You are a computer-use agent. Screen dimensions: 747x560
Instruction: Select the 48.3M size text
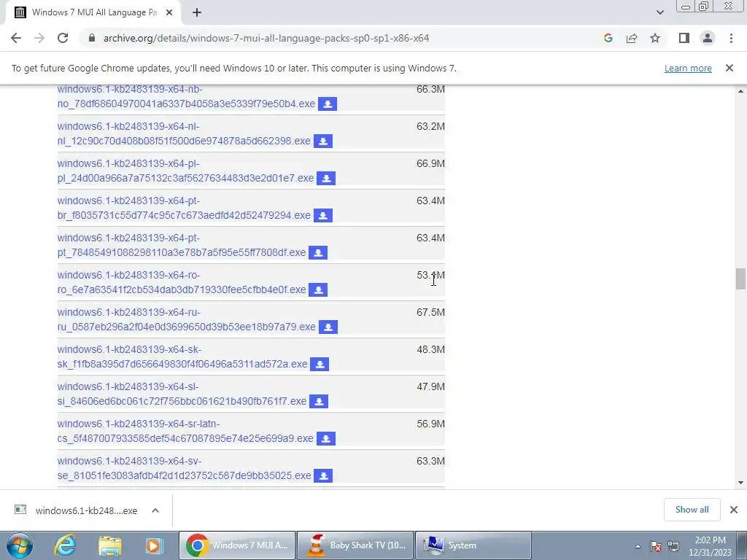430,349
